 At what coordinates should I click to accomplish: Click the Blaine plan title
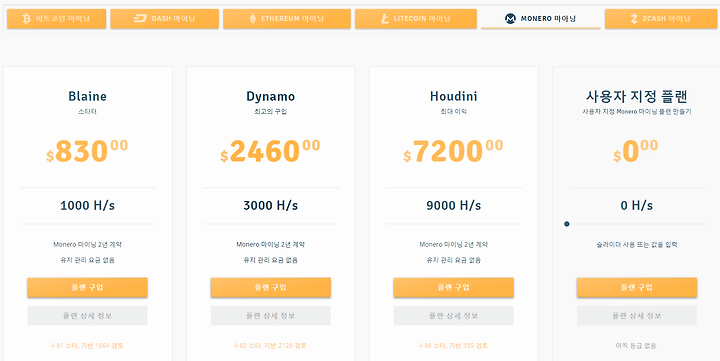(x=87, y=96)
